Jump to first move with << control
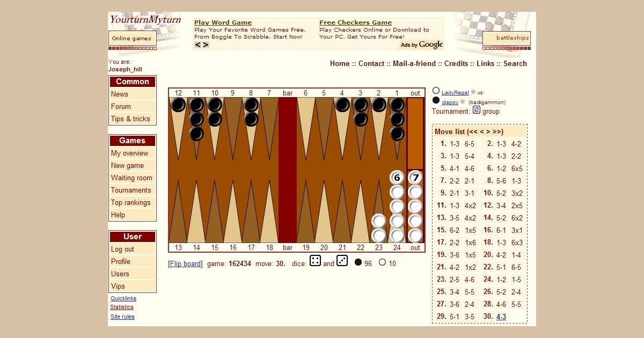Viewport: 644px width, 338px height. pyautogui.click(x=472, y=131)
